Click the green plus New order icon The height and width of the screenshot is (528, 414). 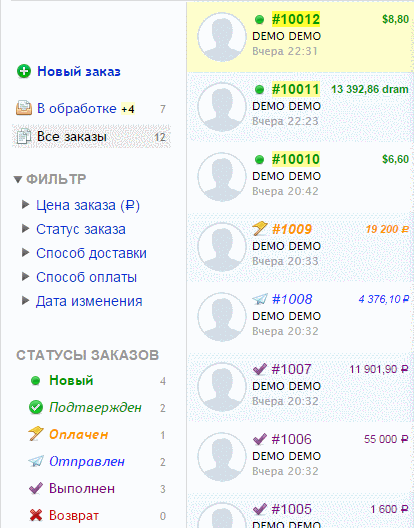(24, 71)
